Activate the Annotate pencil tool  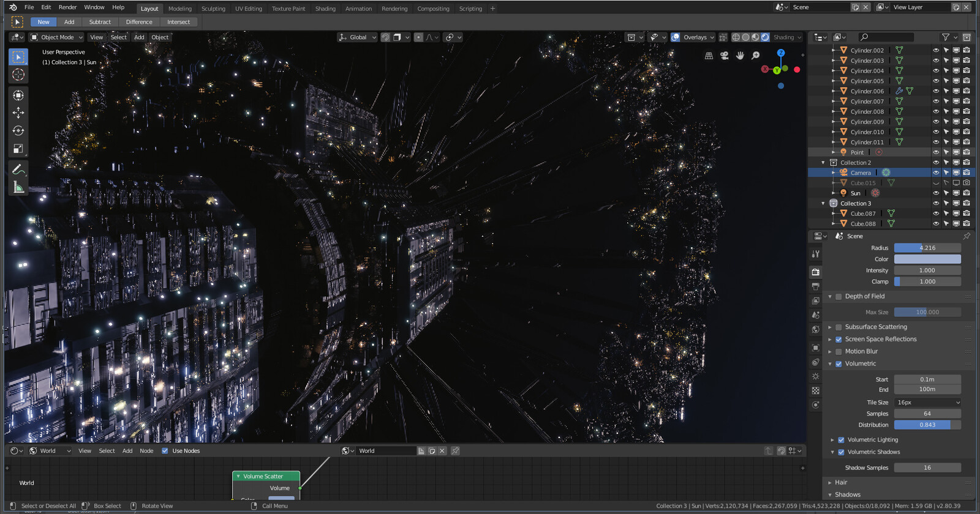tap(18, 169)
